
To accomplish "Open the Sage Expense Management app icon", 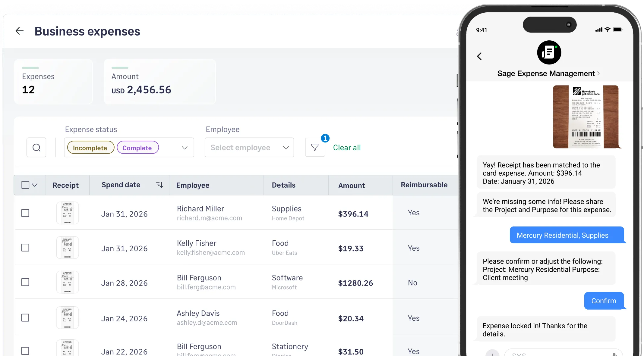I will 549,52.
